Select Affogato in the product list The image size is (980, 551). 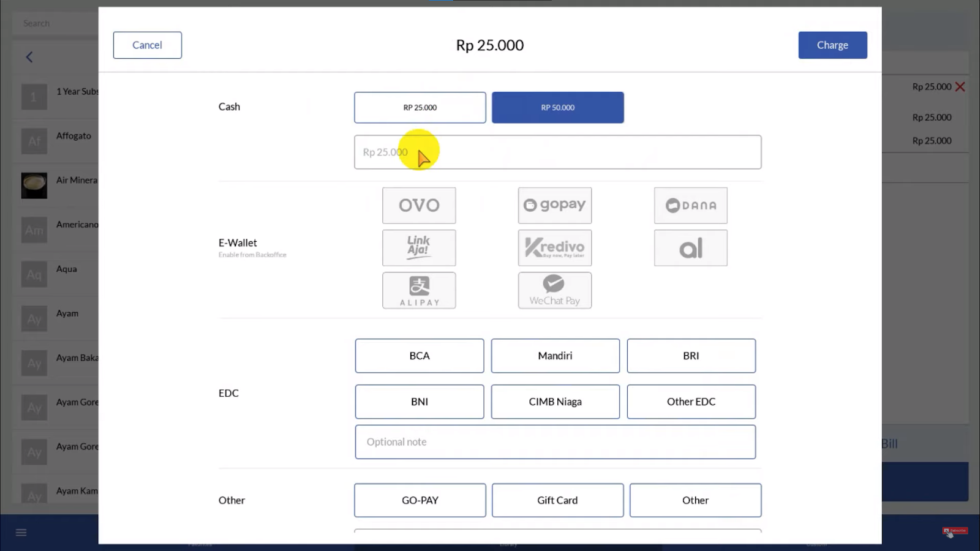(56, 141)
